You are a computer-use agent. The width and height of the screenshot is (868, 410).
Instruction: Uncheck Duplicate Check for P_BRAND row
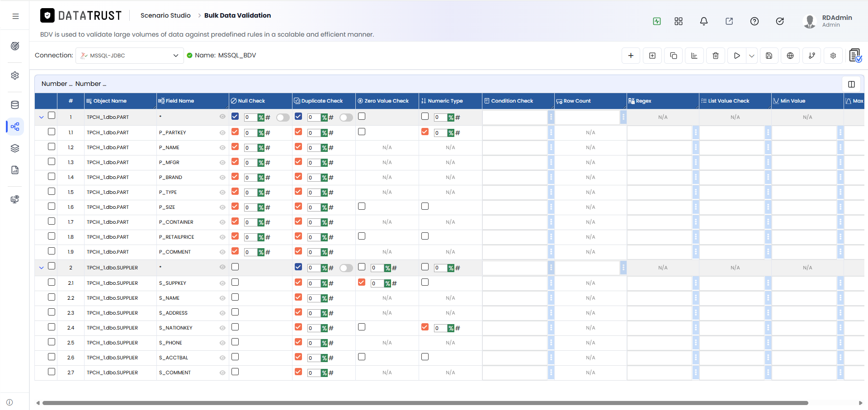[x=298, y=176]
